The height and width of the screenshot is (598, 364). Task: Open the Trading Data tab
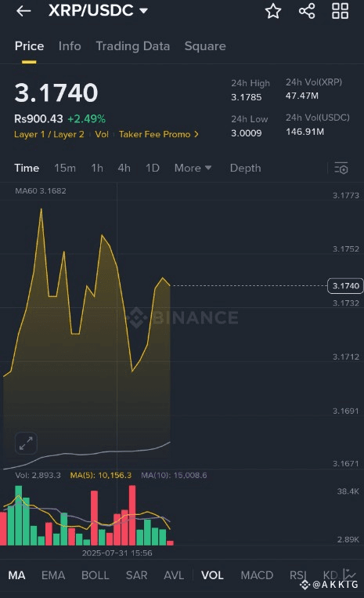click(x=132, y=46)
